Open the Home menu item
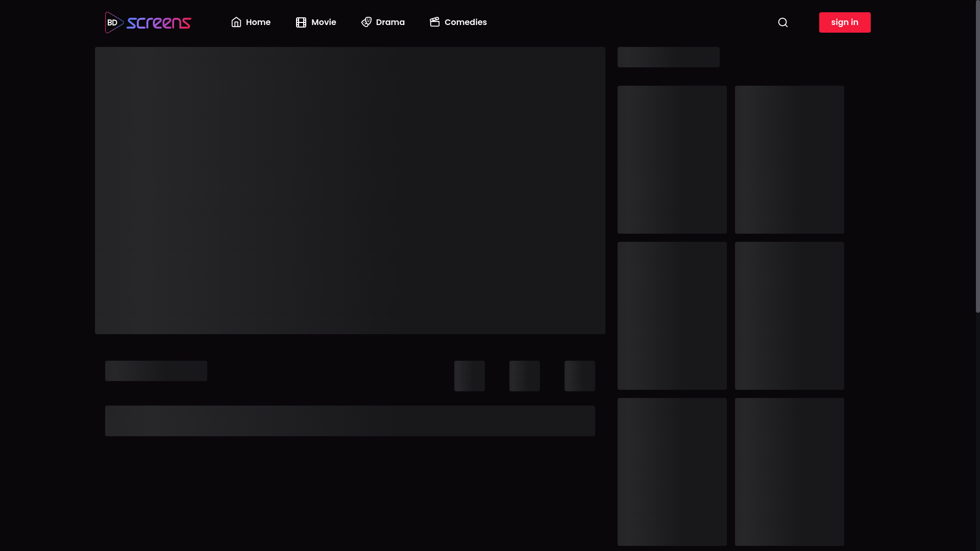 [258, 22]
